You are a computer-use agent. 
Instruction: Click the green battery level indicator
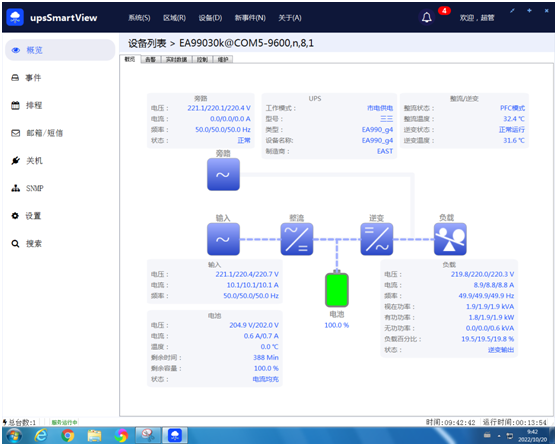(x=337, y=289)
